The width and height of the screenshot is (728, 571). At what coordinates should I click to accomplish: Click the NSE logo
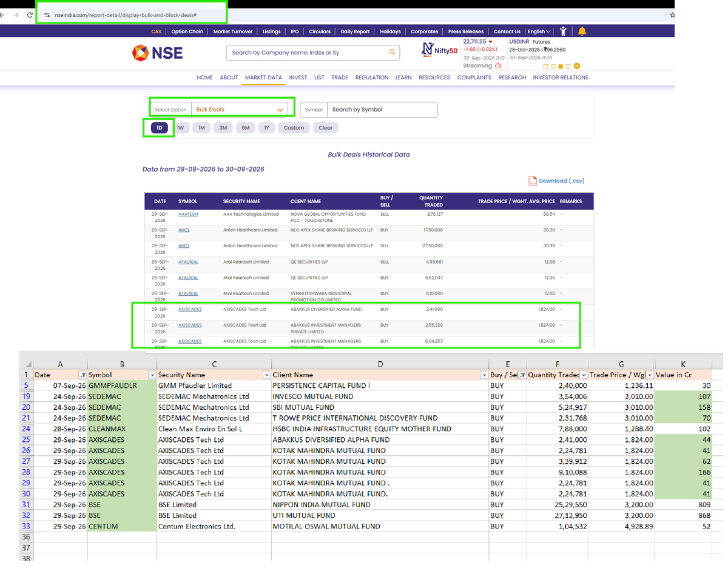click(157, 53)
